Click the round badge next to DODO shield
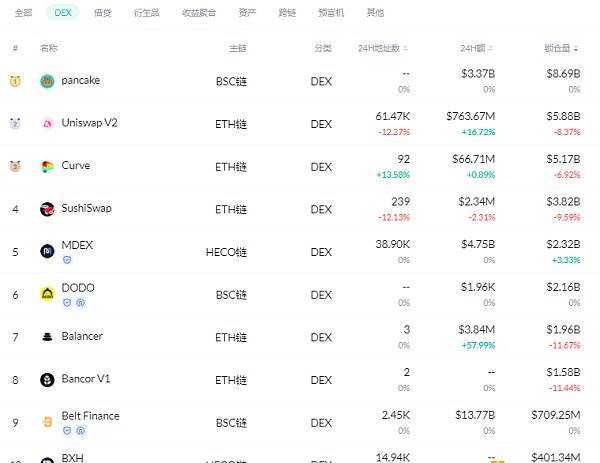Image resolution: width=600 pixels, height=463 pixels. pyautogui.click(x=80, y=303)
